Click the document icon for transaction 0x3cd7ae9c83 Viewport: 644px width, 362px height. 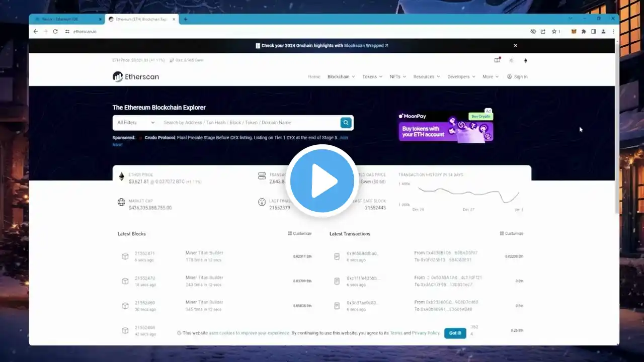337,306
